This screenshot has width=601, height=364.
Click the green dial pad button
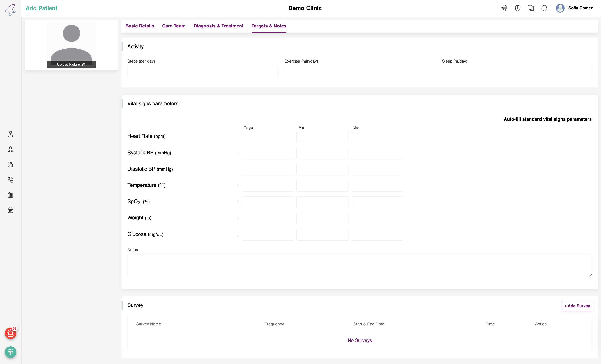[x=10, y=352]
